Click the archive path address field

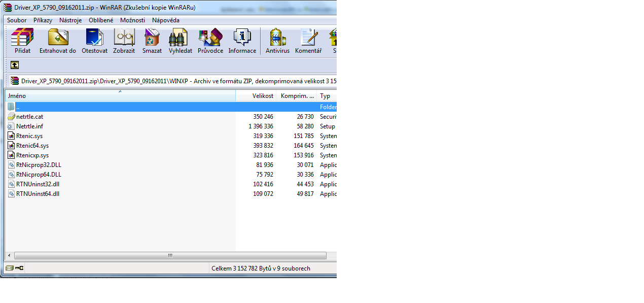click(x=173, y=81)
